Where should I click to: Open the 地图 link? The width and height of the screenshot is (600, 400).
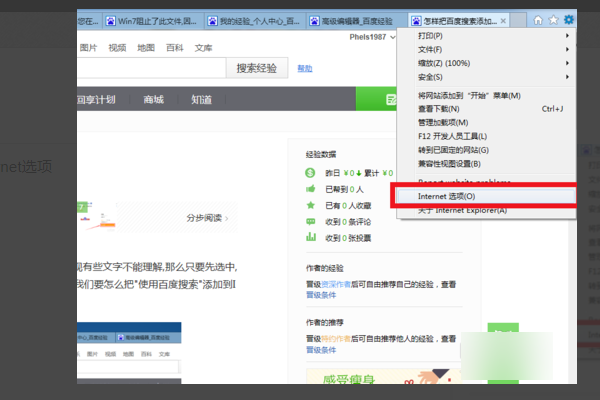click(x=146, y=48)
